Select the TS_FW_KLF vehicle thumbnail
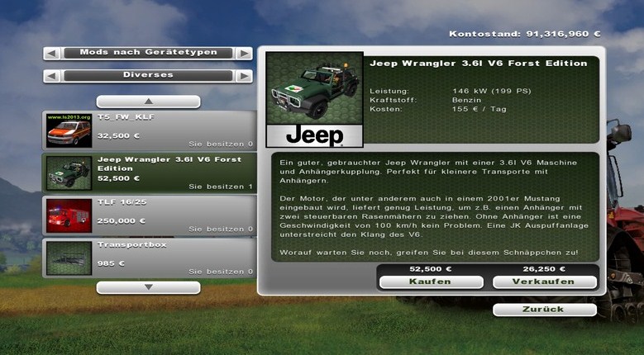 [69, 130]
